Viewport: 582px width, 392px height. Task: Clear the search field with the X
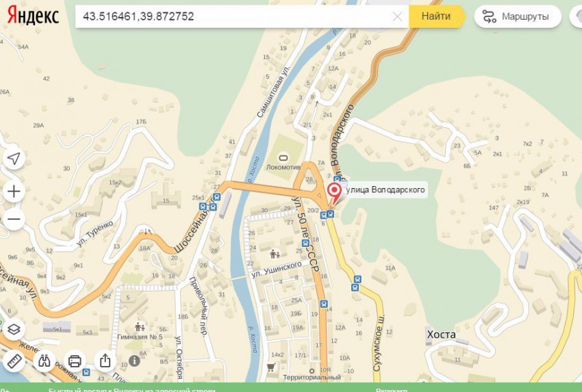[397, 16]
